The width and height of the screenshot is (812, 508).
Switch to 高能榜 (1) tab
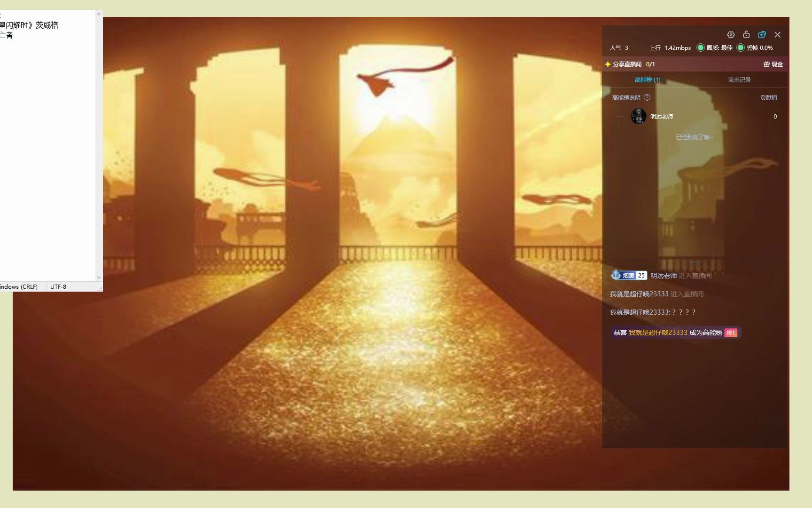coord(648,80)
